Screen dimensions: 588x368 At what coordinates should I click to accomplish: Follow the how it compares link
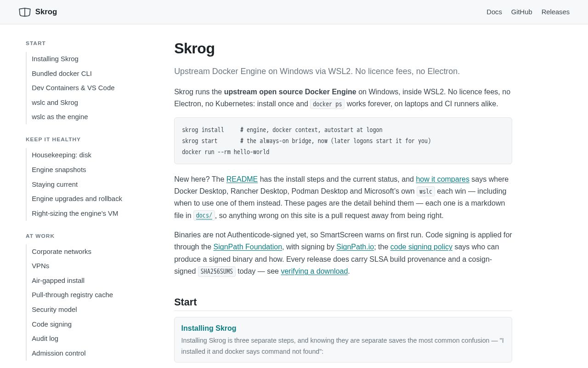coord(442,179)
